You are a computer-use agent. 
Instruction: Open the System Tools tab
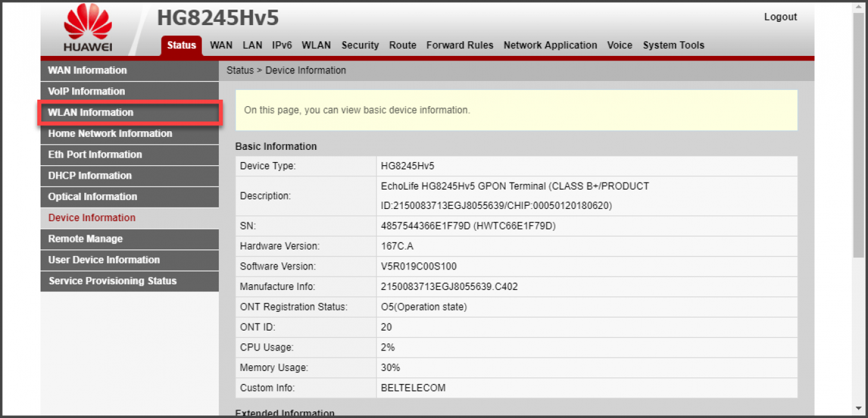[x=673, y=45]
